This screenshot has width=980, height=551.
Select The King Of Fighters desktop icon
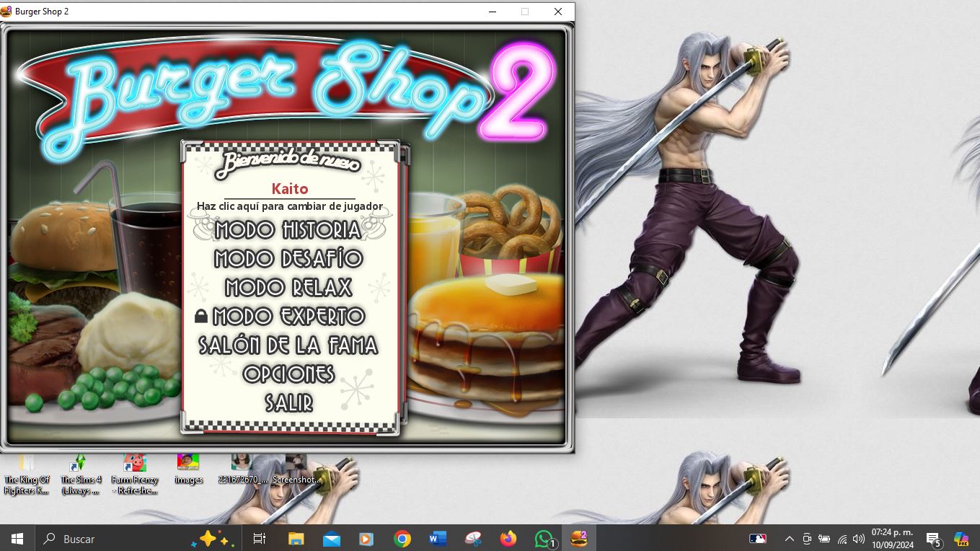27,475
